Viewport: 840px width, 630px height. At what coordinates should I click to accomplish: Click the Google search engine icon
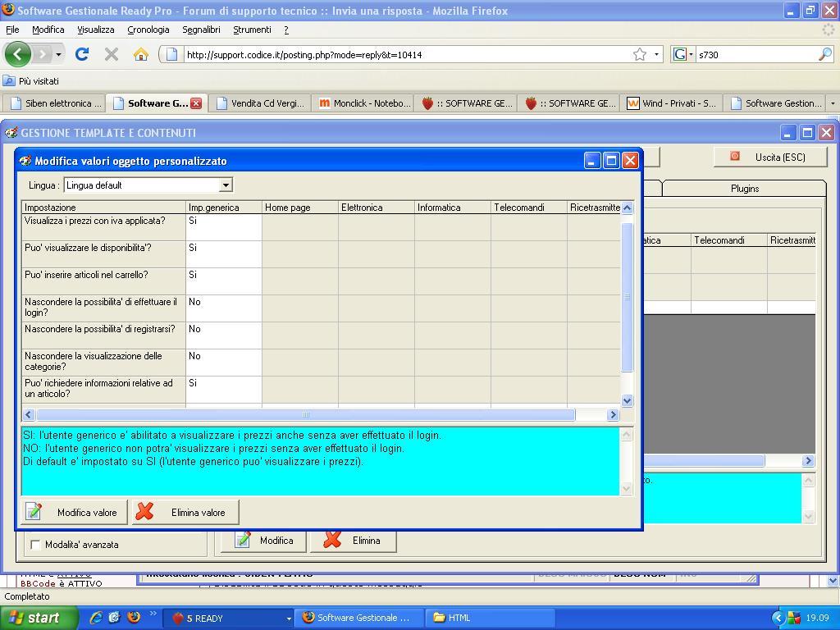pos(680,54)
